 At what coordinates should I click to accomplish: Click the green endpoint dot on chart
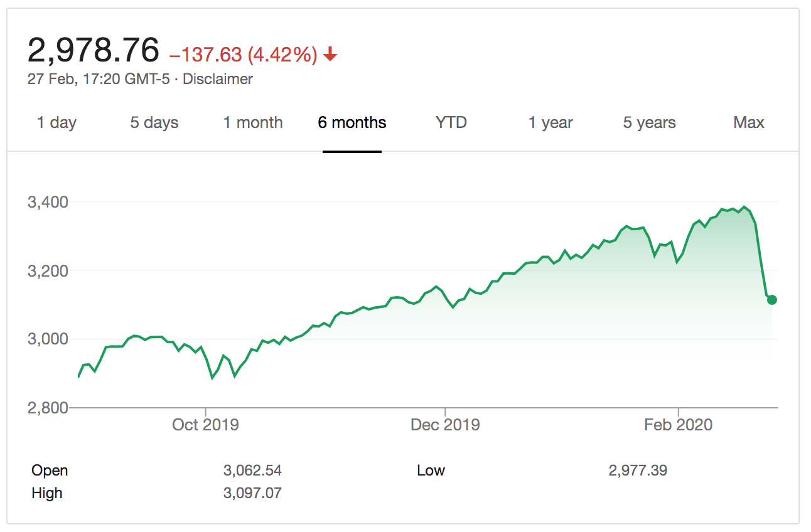pos(771,300)
